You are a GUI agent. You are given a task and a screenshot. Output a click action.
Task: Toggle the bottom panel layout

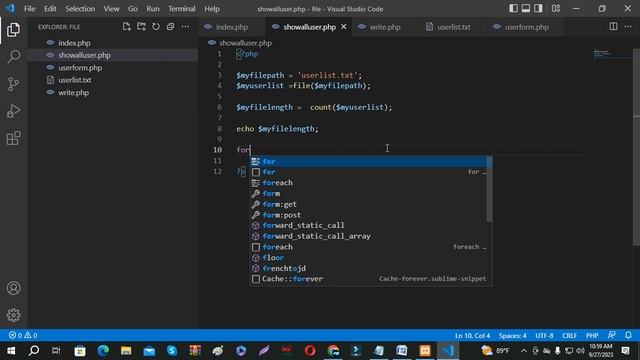(x=526, y=8)
